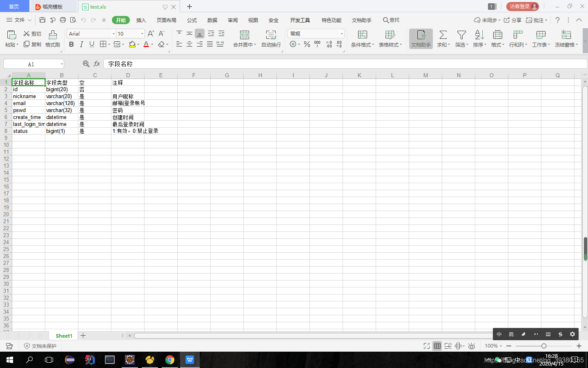Align text to vertical middle
Image resolution: width=588 pixels, height=368 pixels.
point(189,34)
